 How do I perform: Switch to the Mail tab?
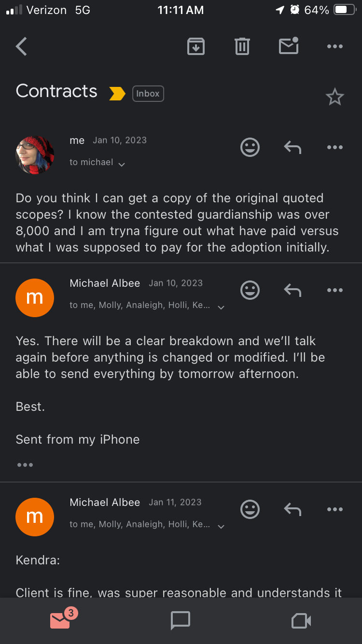(60, 621)
